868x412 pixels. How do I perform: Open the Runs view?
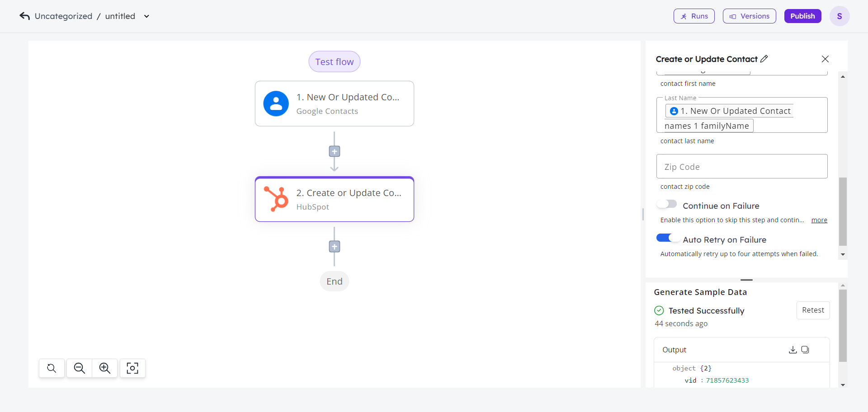point(693,16)
